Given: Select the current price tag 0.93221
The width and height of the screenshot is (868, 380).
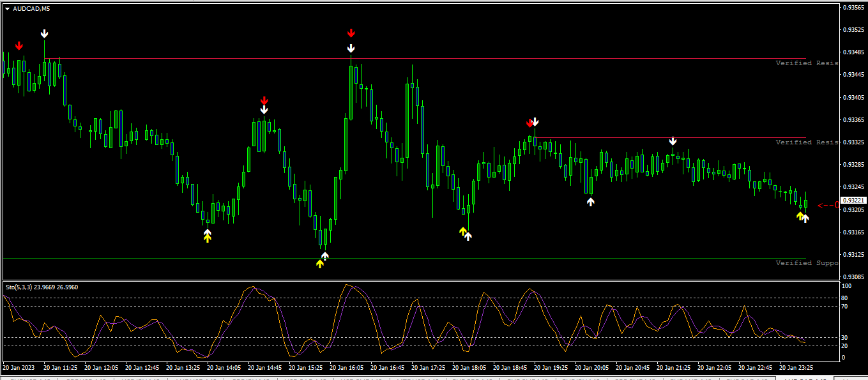Looking at the screenshot, I should coord(853,201).
